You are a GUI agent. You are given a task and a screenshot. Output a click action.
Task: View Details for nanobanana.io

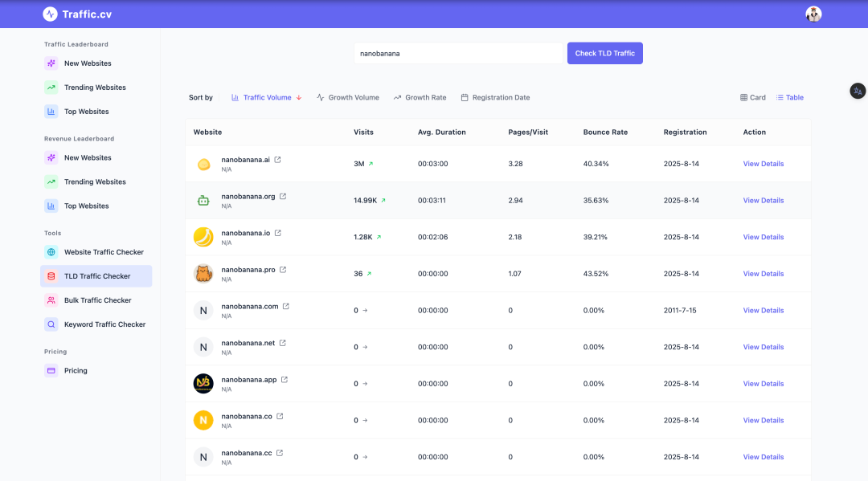click(x=763, y=237)
